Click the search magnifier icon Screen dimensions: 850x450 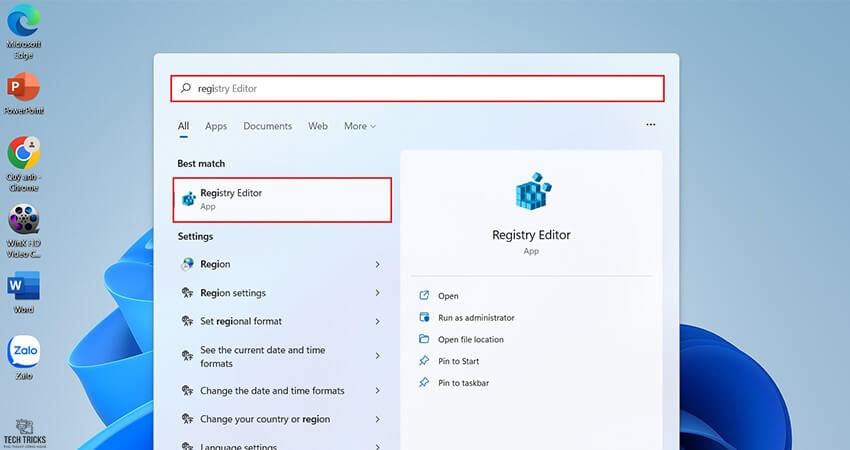pyautogui.click(x=186, y=88)
